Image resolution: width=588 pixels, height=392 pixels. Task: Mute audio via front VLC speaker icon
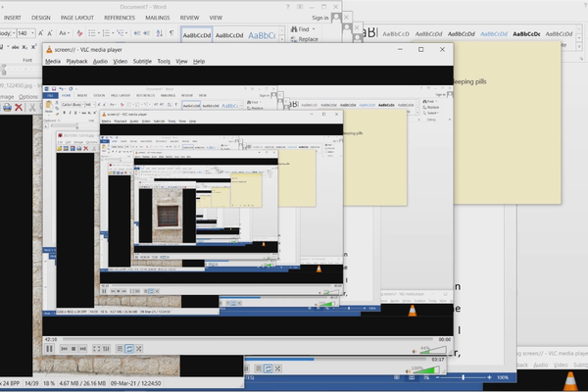coord(415,352)
